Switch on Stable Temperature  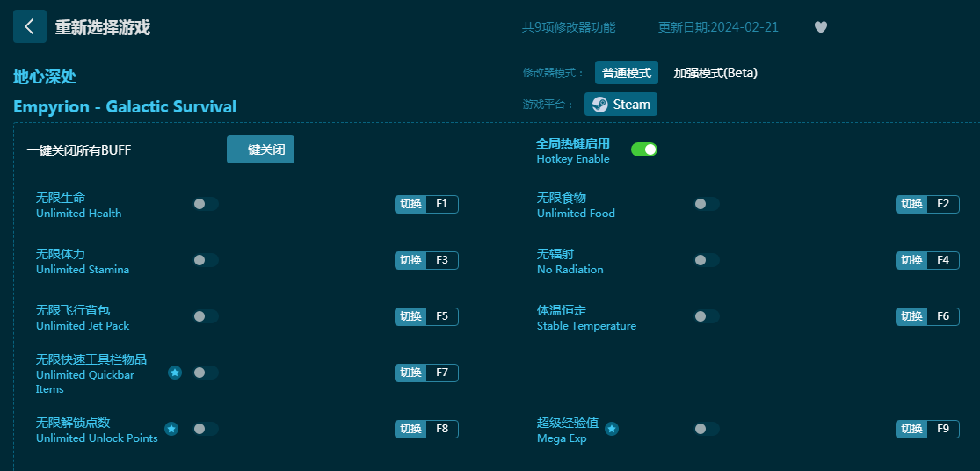[x=707, y=316]
